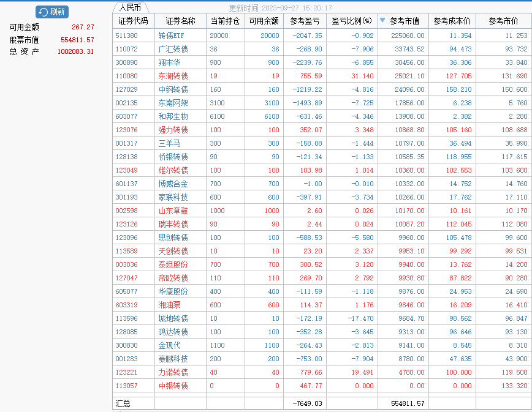Select the 东湖转债 row
Screen dimensions: 532x412
[x=322, y=76]
